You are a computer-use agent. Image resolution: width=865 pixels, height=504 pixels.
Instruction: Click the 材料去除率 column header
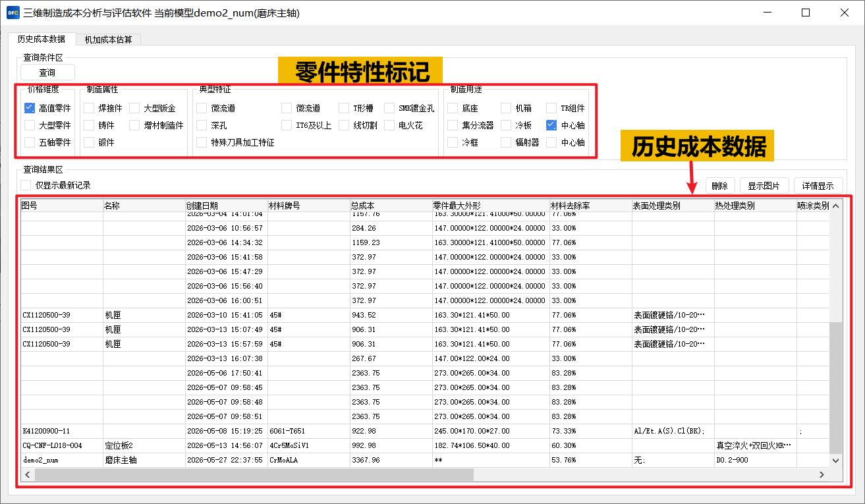[x=591, y=206]
